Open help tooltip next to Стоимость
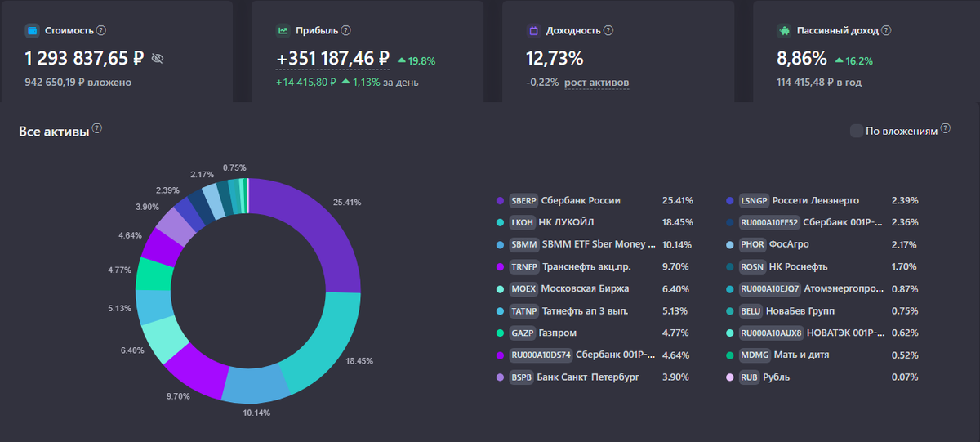This screenshot has width=980, height=442. [101, 30]
